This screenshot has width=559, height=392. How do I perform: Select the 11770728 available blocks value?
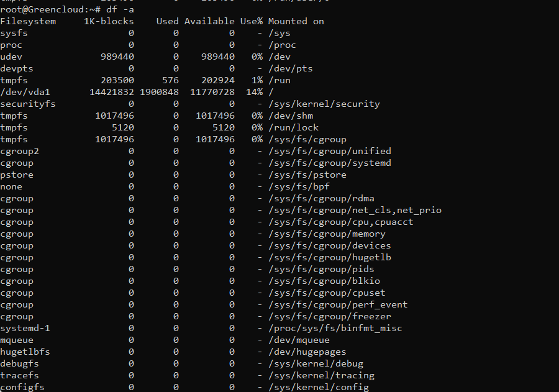click(x=212, y=92)
